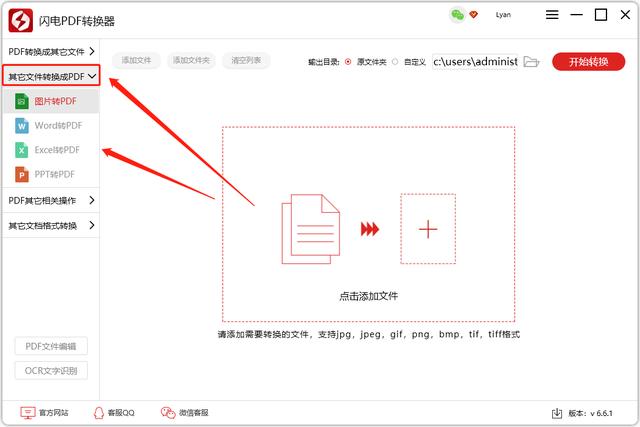Click the Word转PDF icon in sidebar

pyautogui.click(x=22, y=125)
